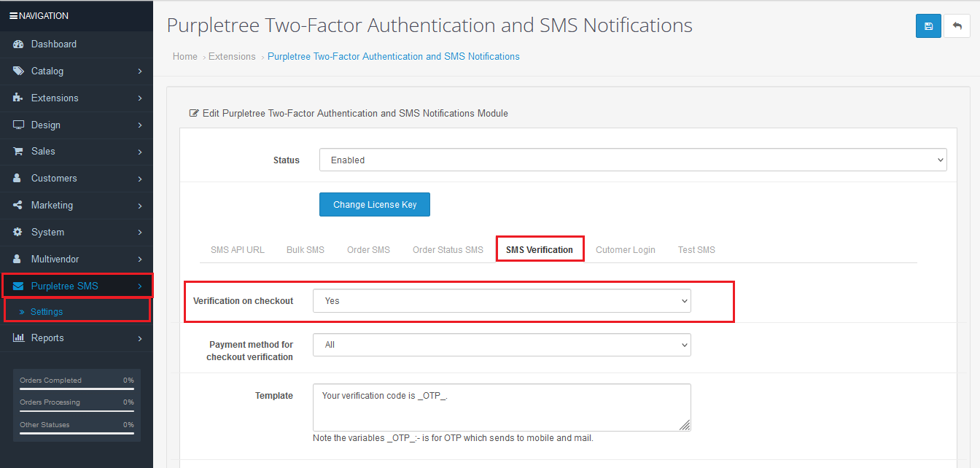Viewport: 980px width, 468px height.
Task: Click the Other Statuses progress bar
Action: pyautogui.click(x=77, y=433)
